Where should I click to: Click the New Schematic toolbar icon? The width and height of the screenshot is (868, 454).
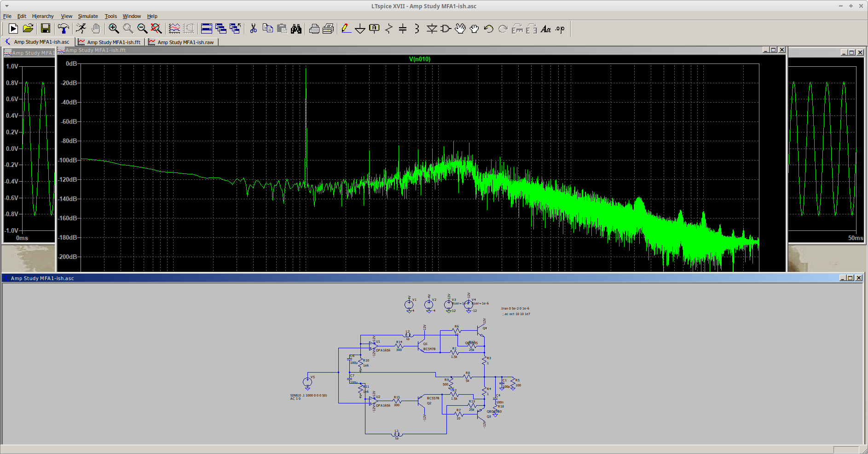[13, 29]
